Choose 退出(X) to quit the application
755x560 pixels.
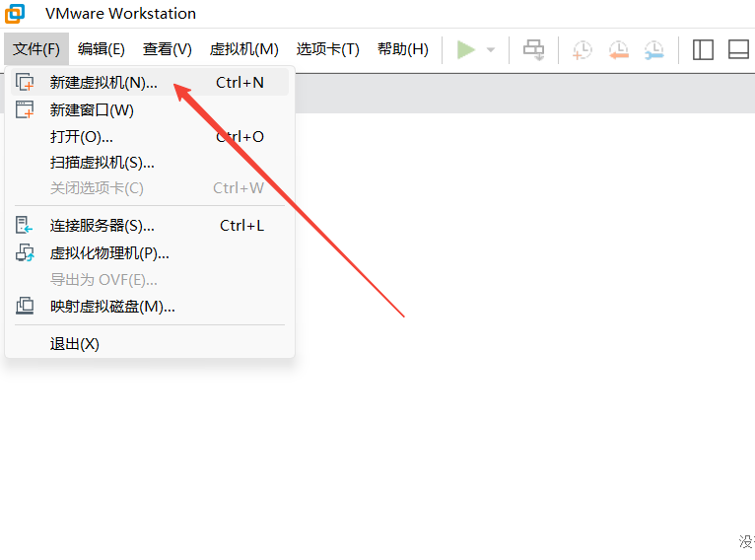(150, 344)
